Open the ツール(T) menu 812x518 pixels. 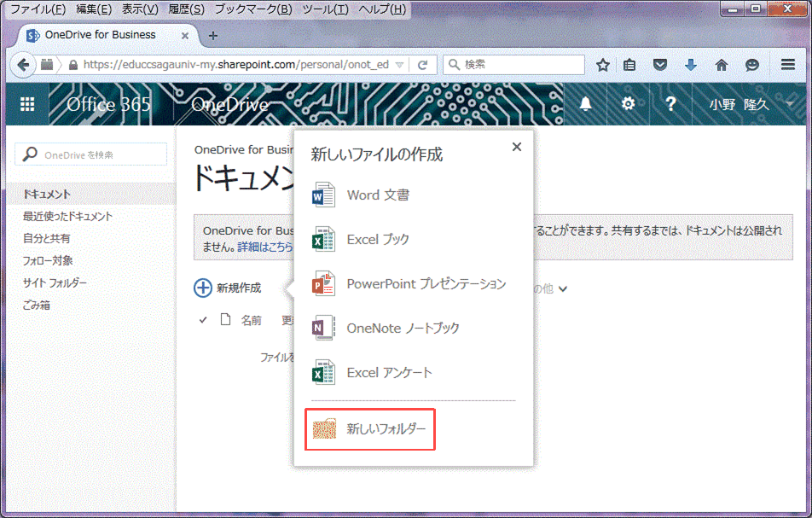pyautogui.click(x=325, y=9)
